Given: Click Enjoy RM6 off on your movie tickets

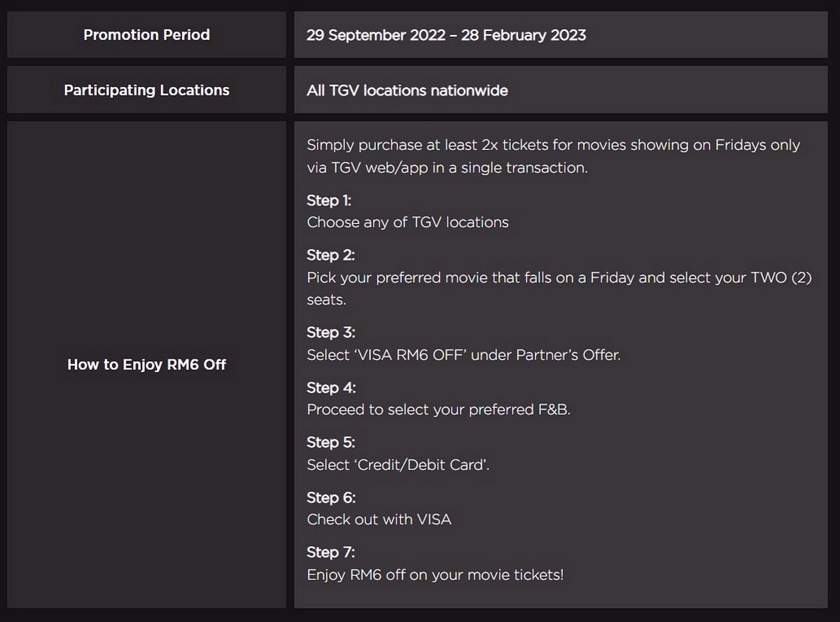Looking at the screenshot, I should [x=435, y=575].
